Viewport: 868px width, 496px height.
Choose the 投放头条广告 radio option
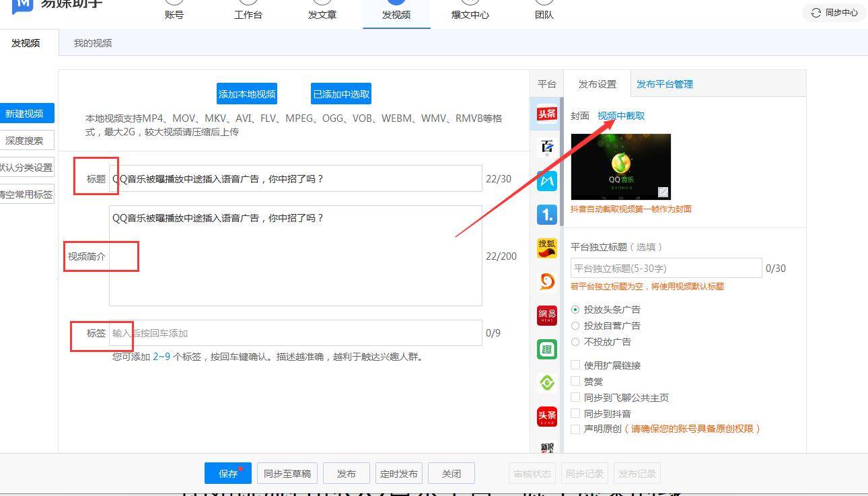coord(575,310)
